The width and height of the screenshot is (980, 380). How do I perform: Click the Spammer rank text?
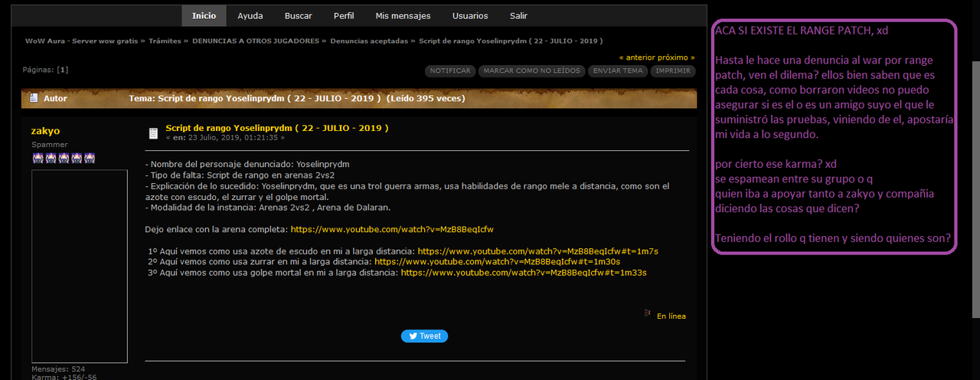click(x=50, y=145)
